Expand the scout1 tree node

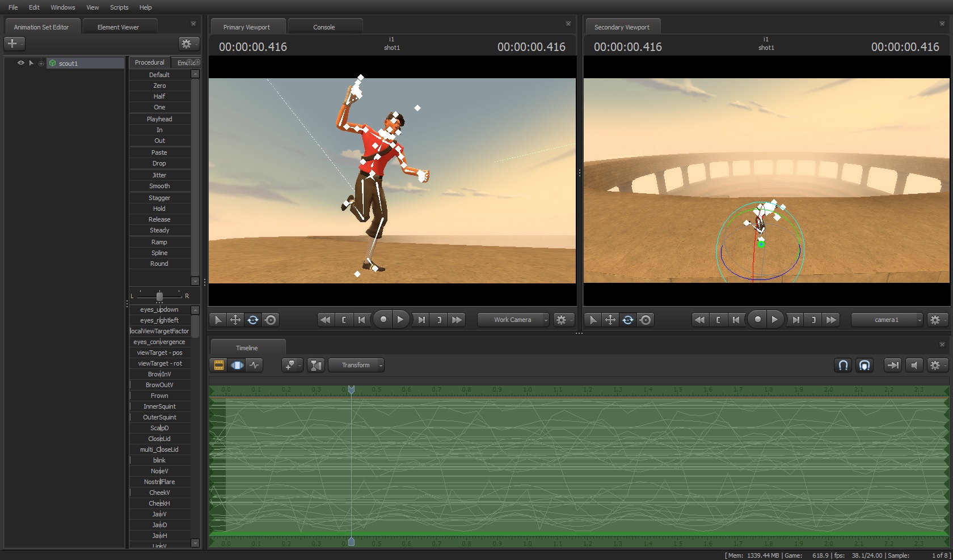(x=41, y=63)
